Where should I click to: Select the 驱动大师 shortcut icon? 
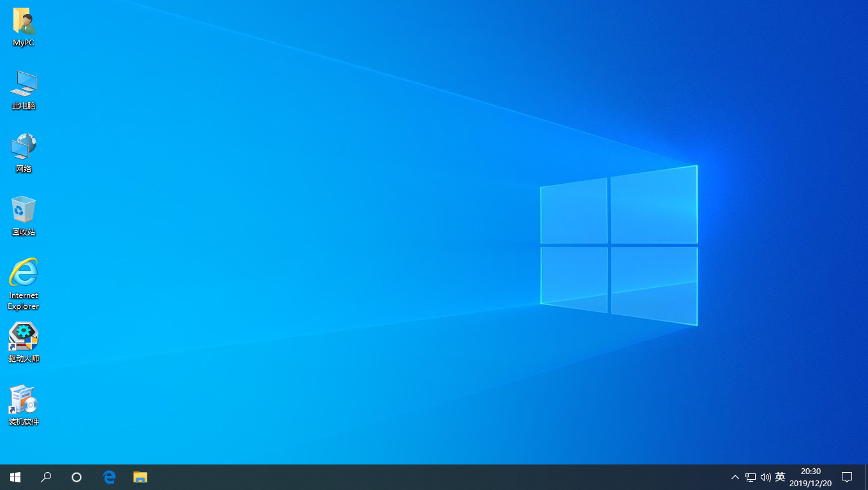click(24, 336)
